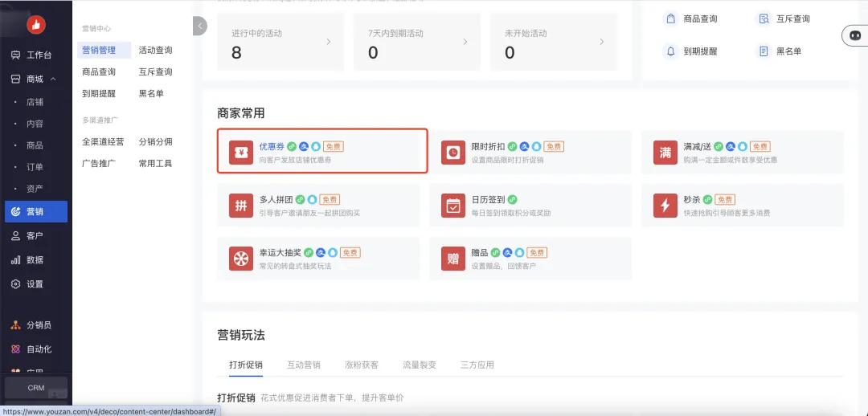Open the chatbot assistant icon
Viewport: 868px width, 416px height.
[x=854, y=35]
